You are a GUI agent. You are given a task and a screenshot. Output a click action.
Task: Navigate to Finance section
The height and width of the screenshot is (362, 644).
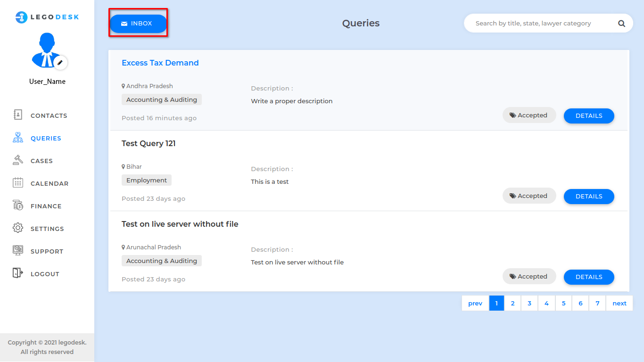click(46, 206)
